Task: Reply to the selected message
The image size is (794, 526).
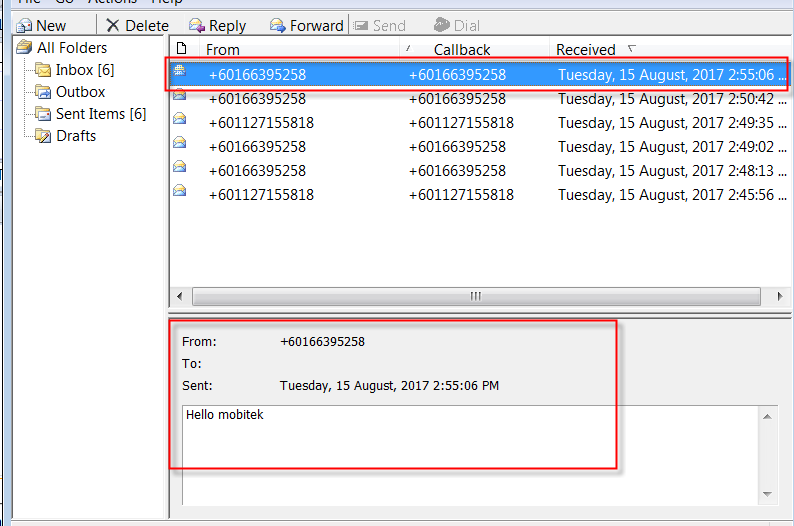Action: (x=217, y=26)
